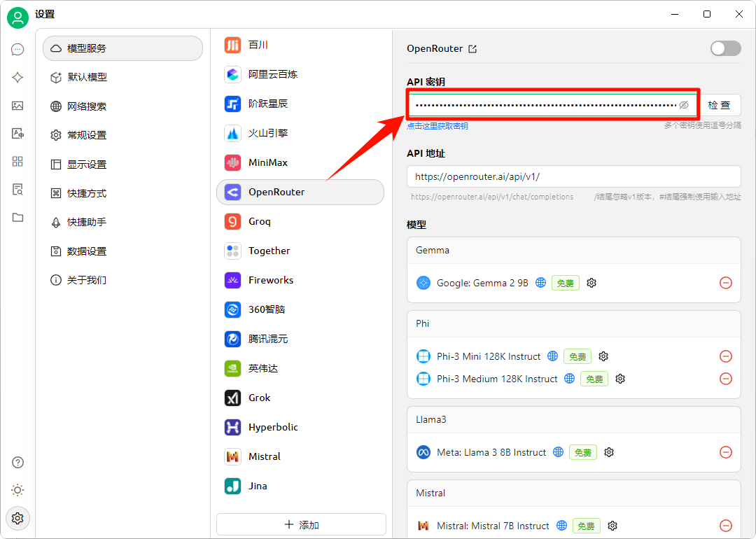Viewport: 756px width, 539px height.
Task: Click the globe icon for Llama 3 8B Instruct
Action: click(559, 451)
